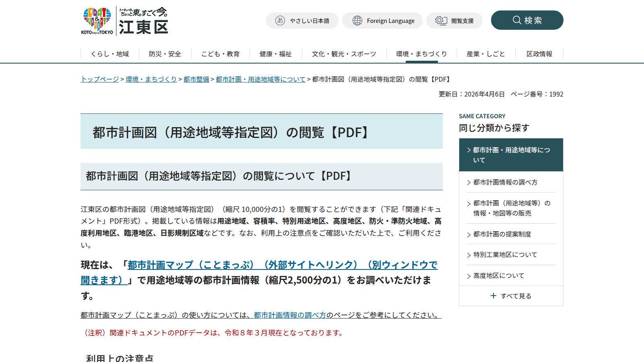The height and width of the screenshot is (362, 644).
Task: Click the 都市整備 breadcrumb link
Action: coord(196,79)
